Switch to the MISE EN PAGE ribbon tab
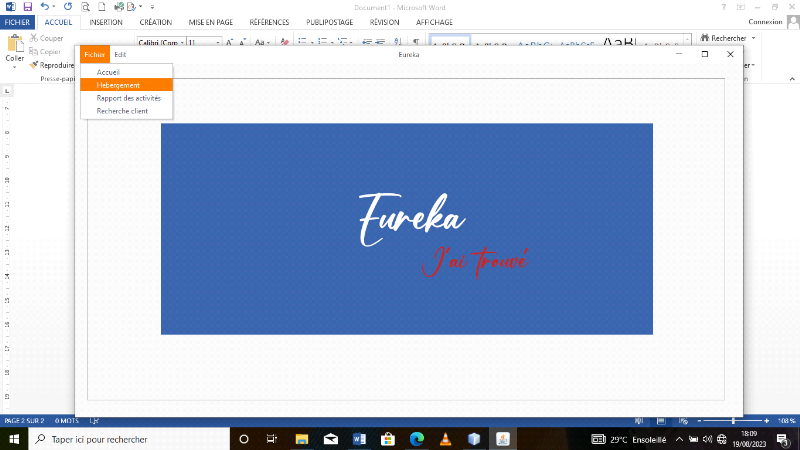The width and height of the screenshot is (800, 450). (x=211, y=22)
